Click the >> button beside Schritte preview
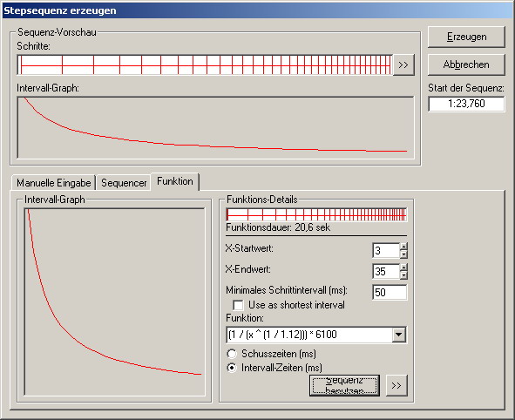The image size is (515, 420). (x=403, y=65)
